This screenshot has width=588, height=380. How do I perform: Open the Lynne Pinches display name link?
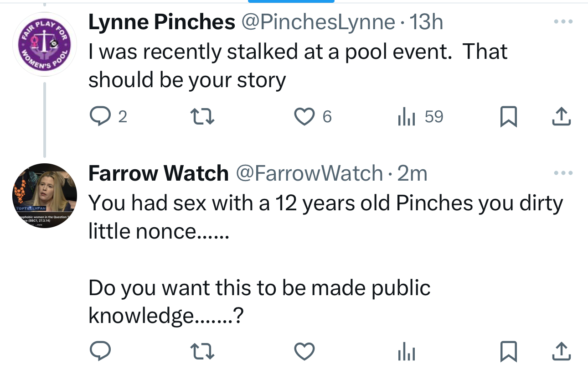[x=161, y=22]
